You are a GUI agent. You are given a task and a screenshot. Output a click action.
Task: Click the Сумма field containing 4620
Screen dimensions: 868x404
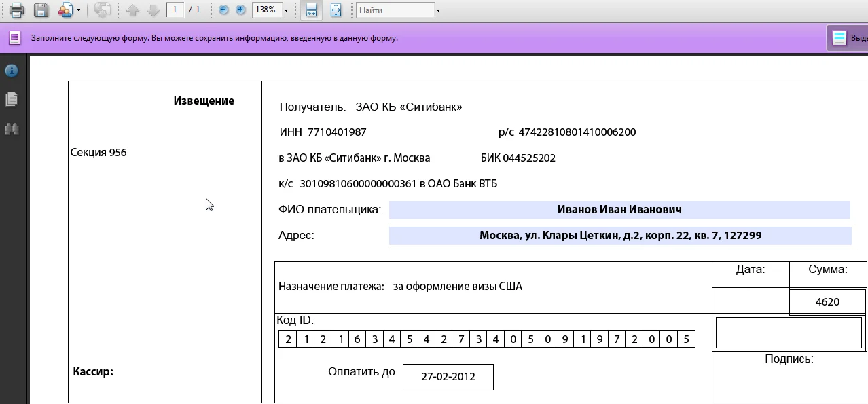click(827, 302)
